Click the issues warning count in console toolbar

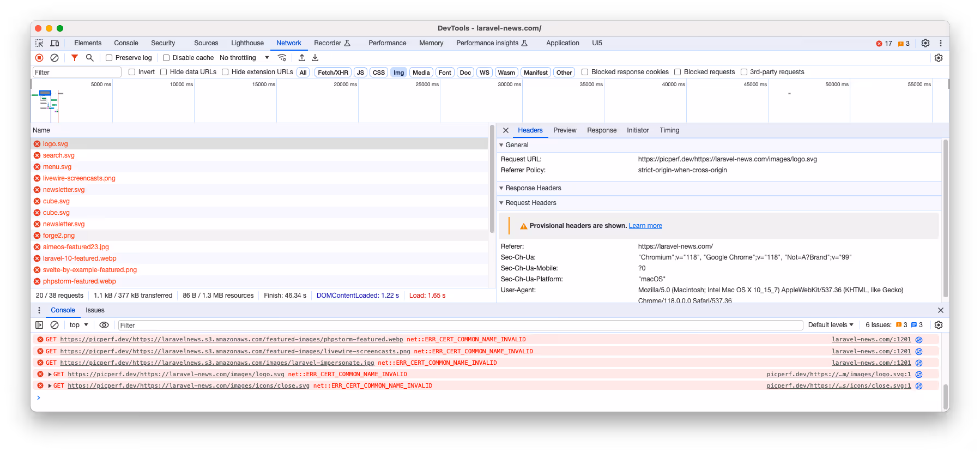point(902,325)
